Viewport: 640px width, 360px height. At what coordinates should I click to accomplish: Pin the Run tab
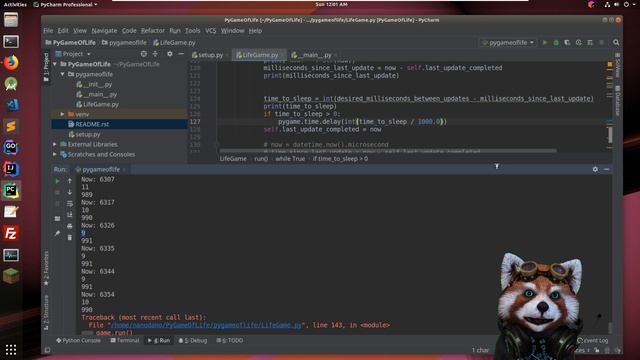[57, 233]
